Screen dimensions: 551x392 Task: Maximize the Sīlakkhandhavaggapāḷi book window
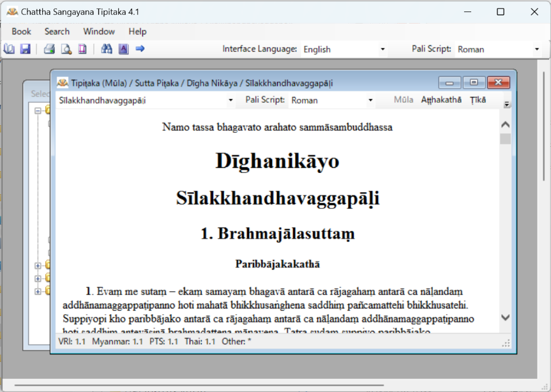tap(474, 82)
